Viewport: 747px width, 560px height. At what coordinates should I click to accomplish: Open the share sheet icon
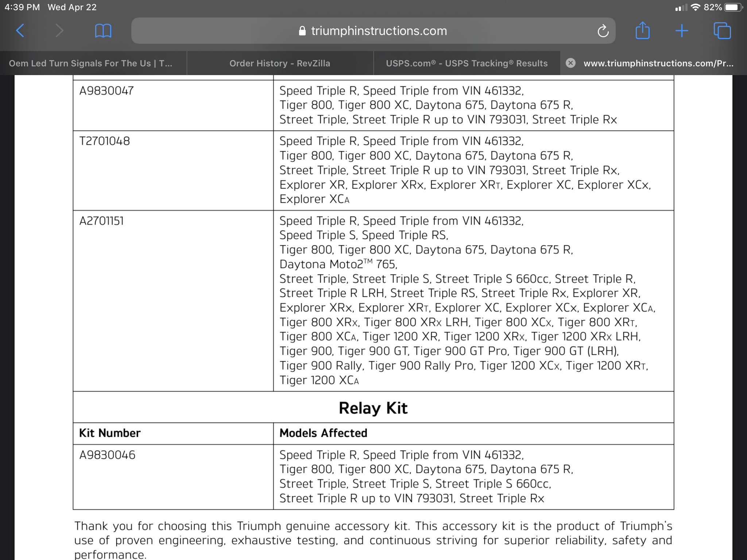pyautogui.click(x=642, y=31)
